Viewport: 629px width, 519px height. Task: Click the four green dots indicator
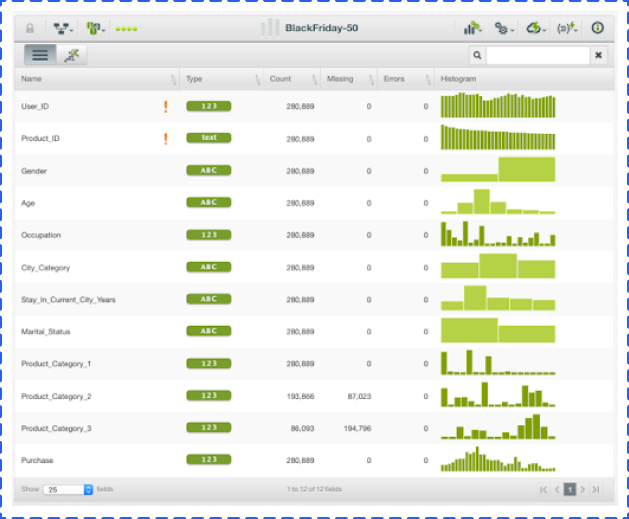(x=126, y=29)
